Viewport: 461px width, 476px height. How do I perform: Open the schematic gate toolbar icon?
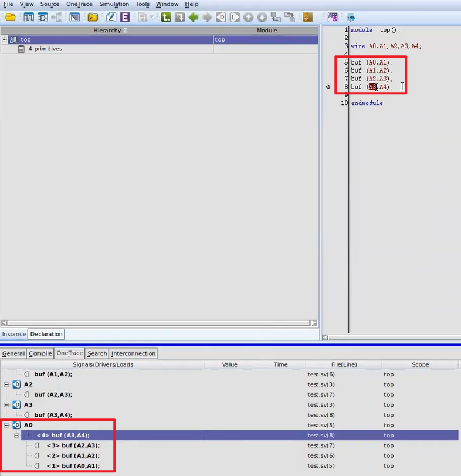click(x=42, y=17)
